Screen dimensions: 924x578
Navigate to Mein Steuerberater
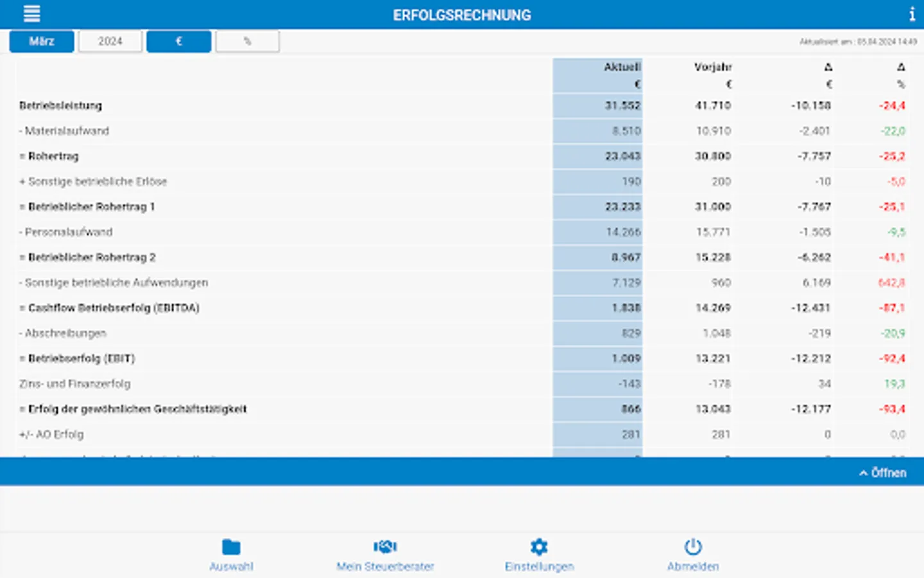click(x=385, y=566)
